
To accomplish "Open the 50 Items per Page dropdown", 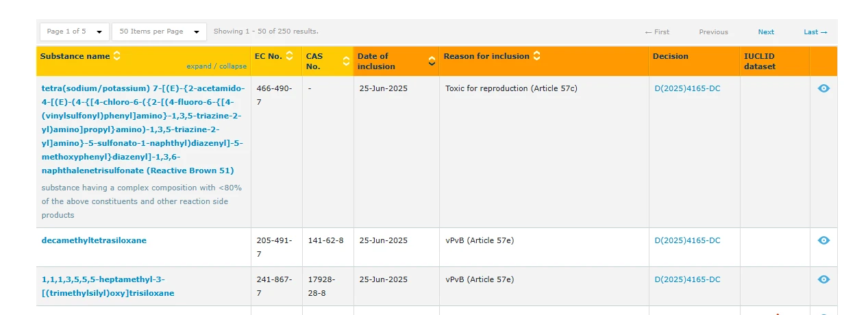I will (x=160, y=32).
